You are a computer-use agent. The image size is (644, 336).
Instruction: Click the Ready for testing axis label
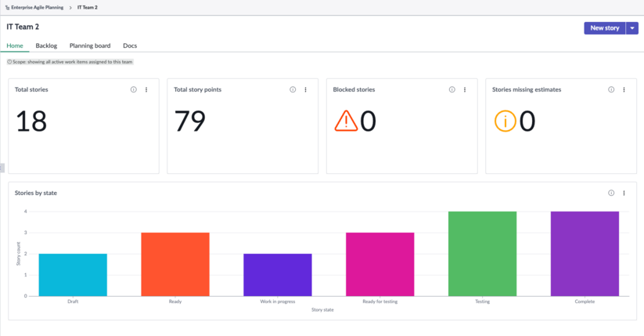(x=380, y=302)
